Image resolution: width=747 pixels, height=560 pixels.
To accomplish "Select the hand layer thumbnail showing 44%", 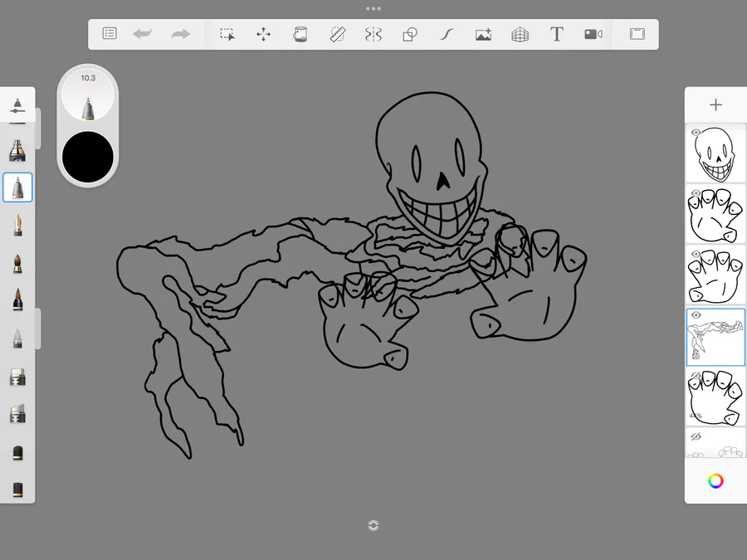I will [715, 397].
